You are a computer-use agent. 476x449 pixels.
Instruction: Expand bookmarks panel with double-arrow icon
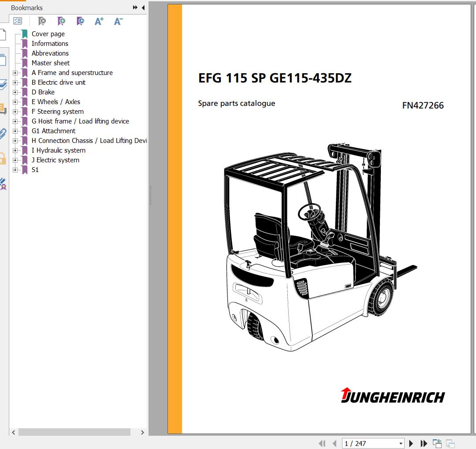135,7
